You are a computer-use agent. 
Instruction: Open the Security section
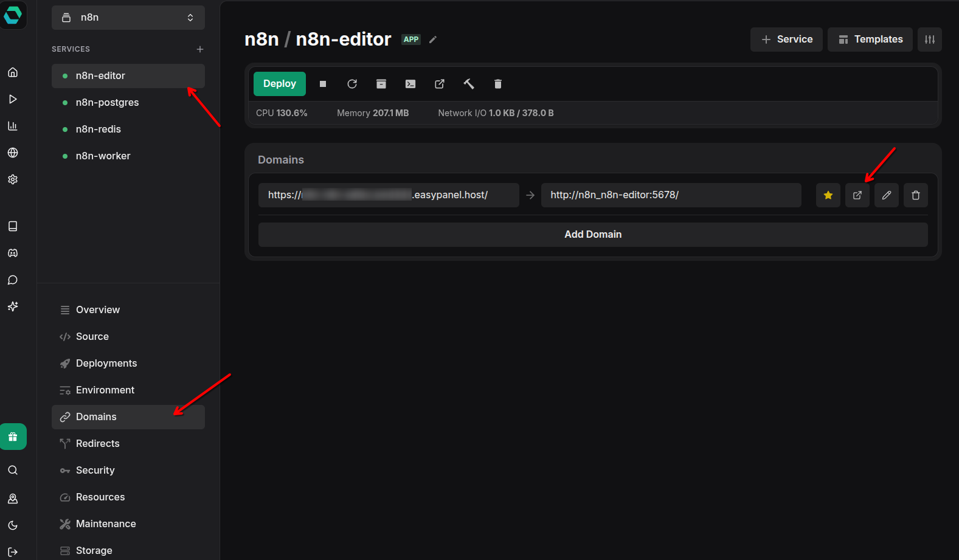(x=128, y=471)
